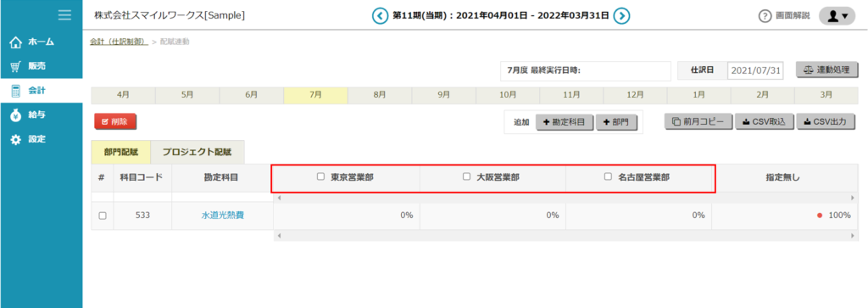Click the 科目コード 533 cell
The height and width of the screenshot is (308, 868).
click(142, 216)
